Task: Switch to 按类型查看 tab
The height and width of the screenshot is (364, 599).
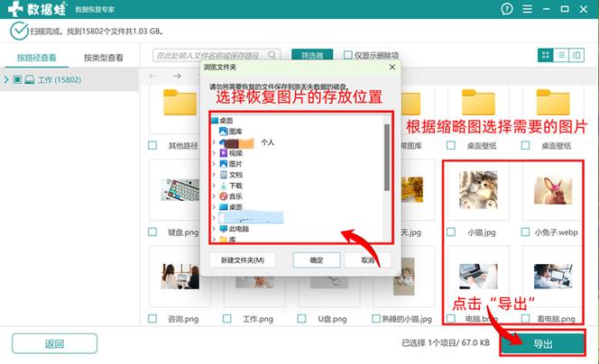Action: point(104,58)
